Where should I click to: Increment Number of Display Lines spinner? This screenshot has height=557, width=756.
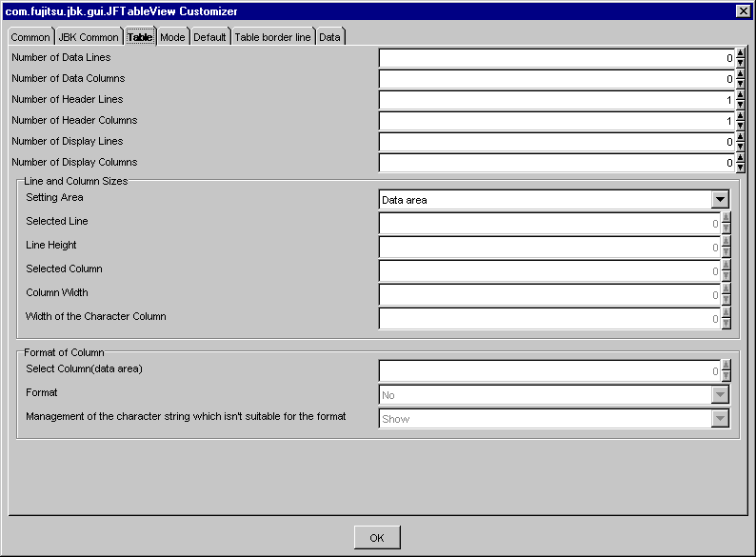(740, 137)
